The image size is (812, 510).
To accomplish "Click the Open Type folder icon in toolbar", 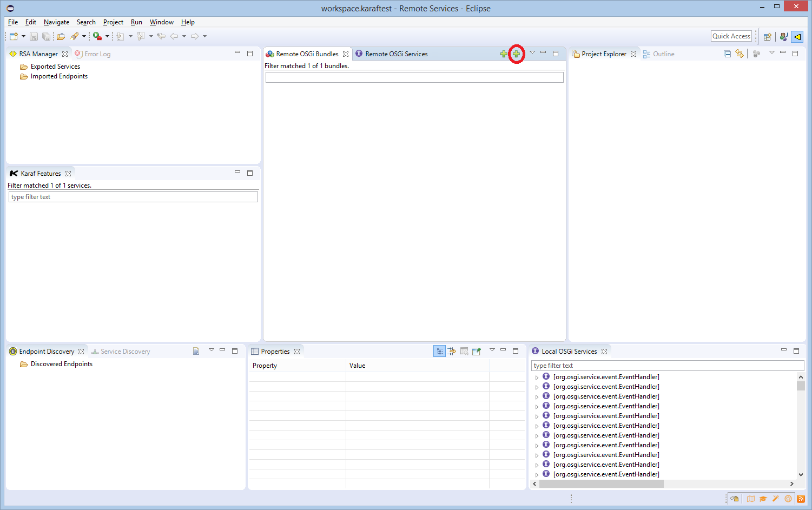I will 61,36.
